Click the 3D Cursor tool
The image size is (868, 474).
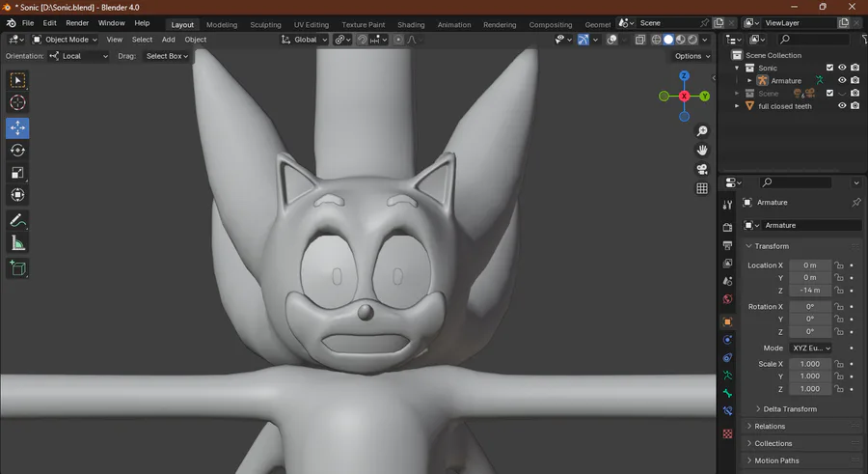coord(17,102)
